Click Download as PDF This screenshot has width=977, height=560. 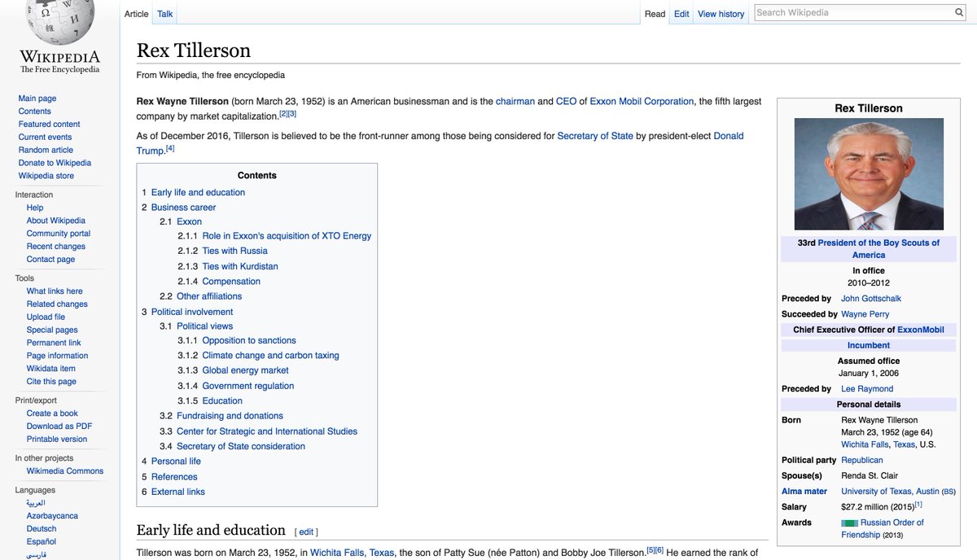[59, 427]
